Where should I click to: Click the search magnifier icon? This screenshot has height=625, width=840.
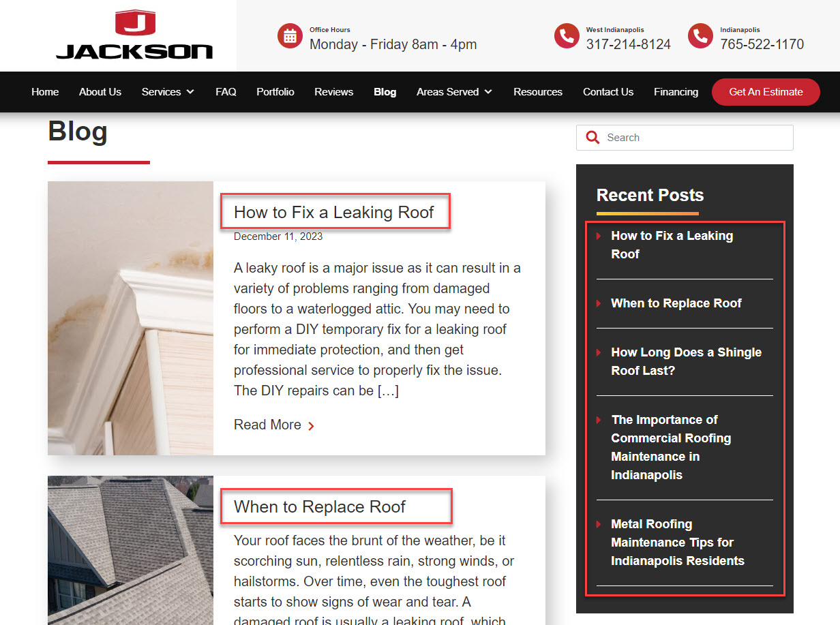tap(592, 137)
